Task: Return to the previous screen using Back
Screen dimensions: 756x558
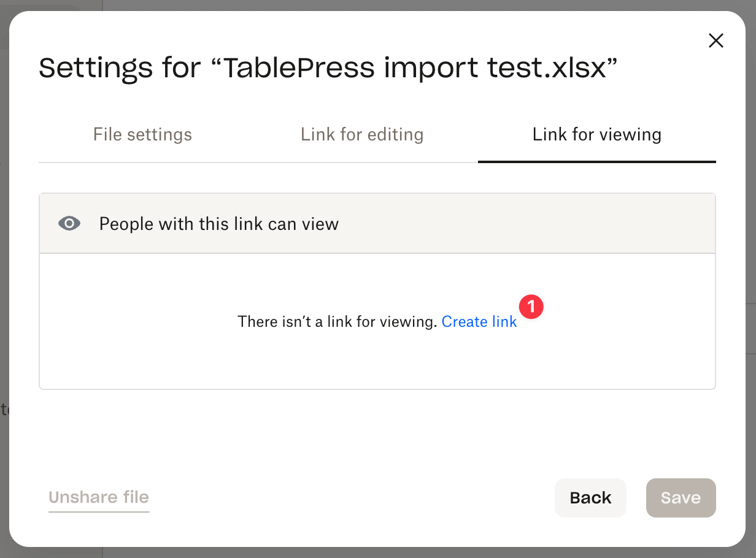Action: click(590, 497)
